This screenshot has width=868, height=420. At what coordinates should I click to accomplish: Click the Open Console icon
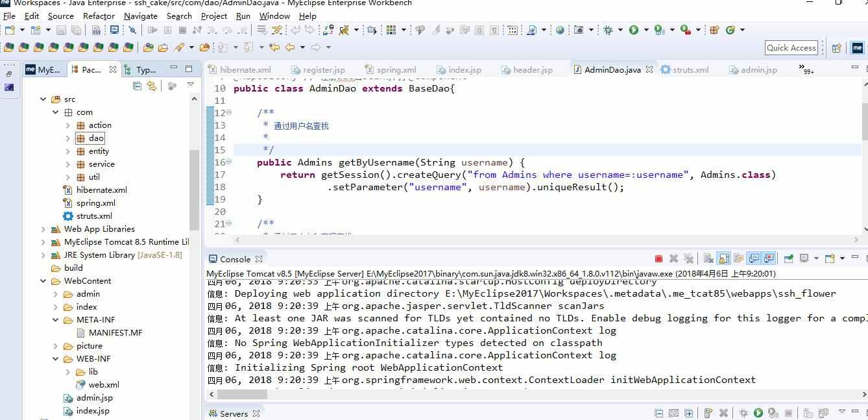coord(830,258)
